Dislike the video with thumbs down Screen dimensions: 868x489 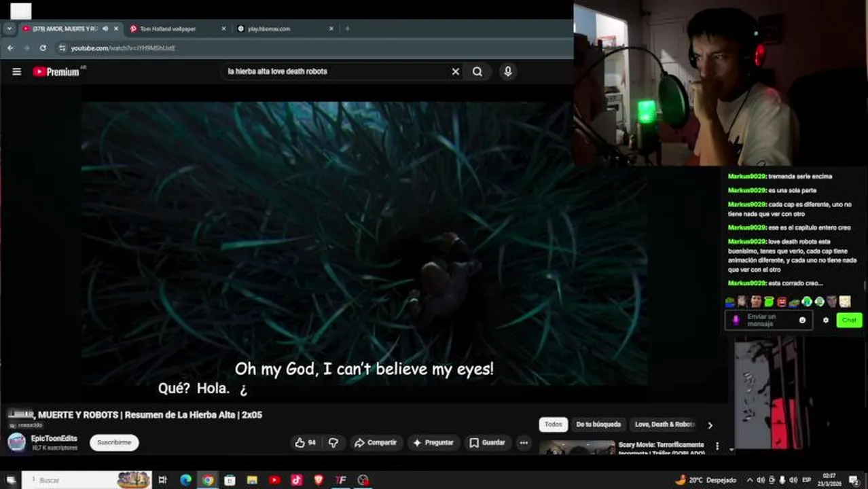[333, 443]
